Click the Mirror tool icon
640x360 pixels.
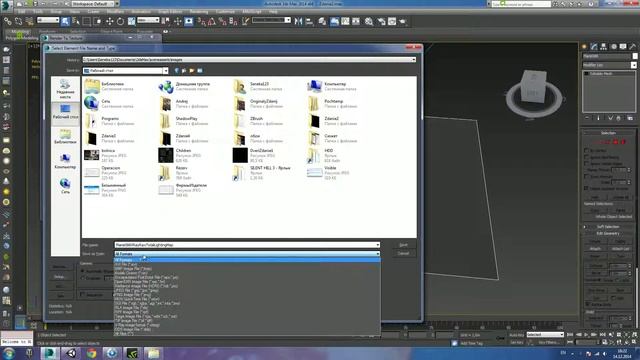298,21
